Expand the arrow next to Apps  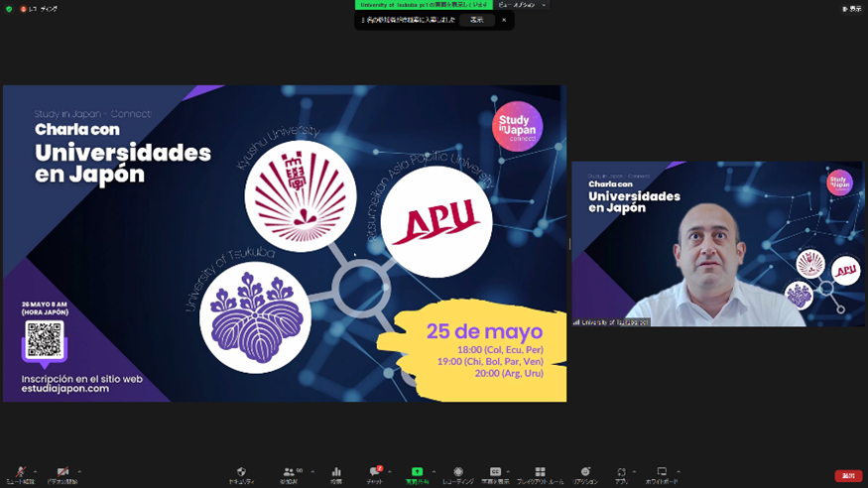click(x=635, y=472)
